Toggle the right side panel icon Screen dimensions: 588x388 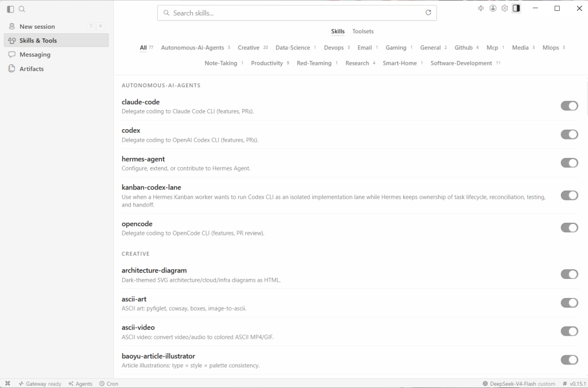516,8
